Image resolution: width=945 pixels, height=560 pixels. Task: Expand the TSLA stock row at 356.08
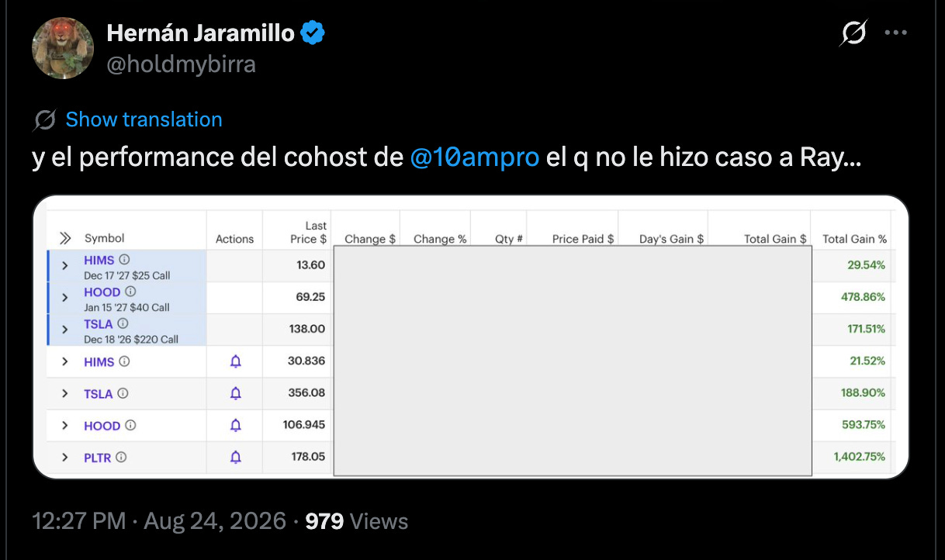click(x=65, y=394)
